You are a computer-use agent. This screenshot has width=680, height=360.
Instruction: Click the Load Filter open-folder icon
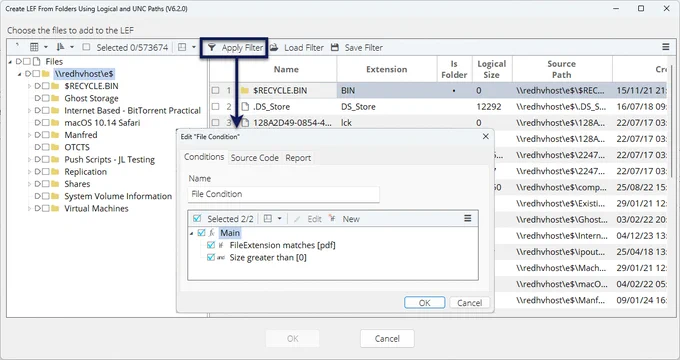(x=274, y=47)
